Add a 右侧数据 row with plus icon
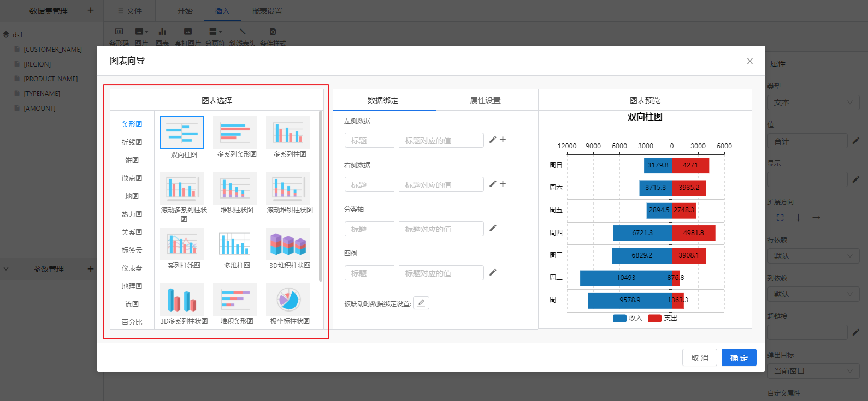868x401 pixels. (503, 184)
